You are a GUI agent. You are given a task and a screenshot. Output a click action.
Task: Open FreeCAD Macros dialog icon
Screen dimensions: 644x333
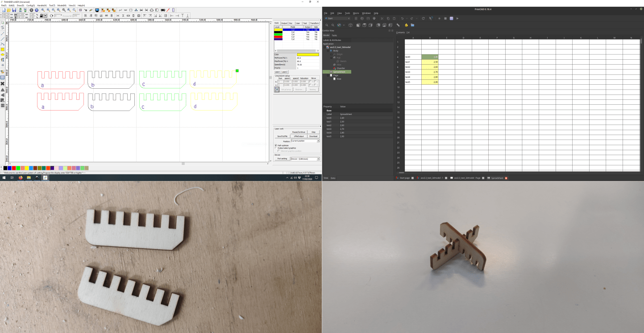[x=451, y=18]
